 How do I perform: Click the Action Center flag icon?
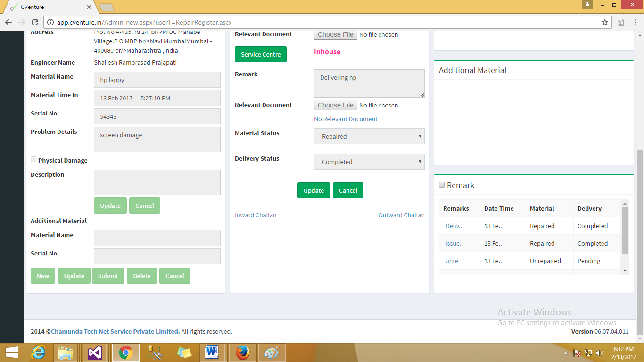point(577,353)
